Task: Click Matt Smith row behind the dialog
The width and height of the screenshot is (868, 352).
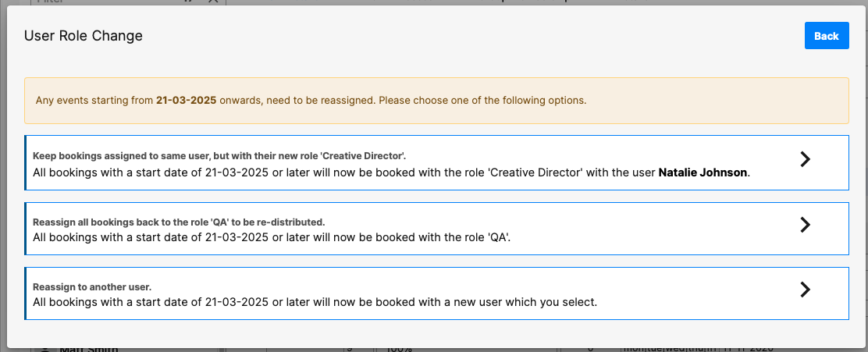Action: tap(88, 349)
